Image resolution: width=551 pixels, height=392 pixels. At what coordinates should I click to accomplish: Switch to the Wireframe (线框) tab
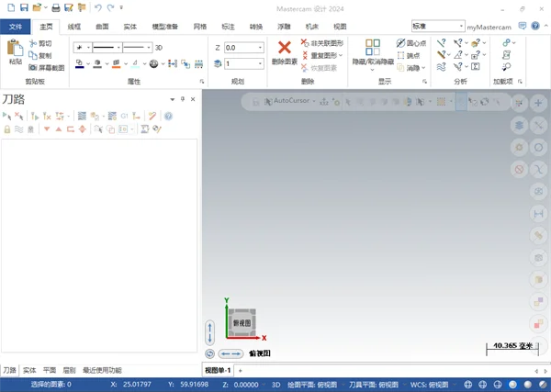tap(74, 27)
